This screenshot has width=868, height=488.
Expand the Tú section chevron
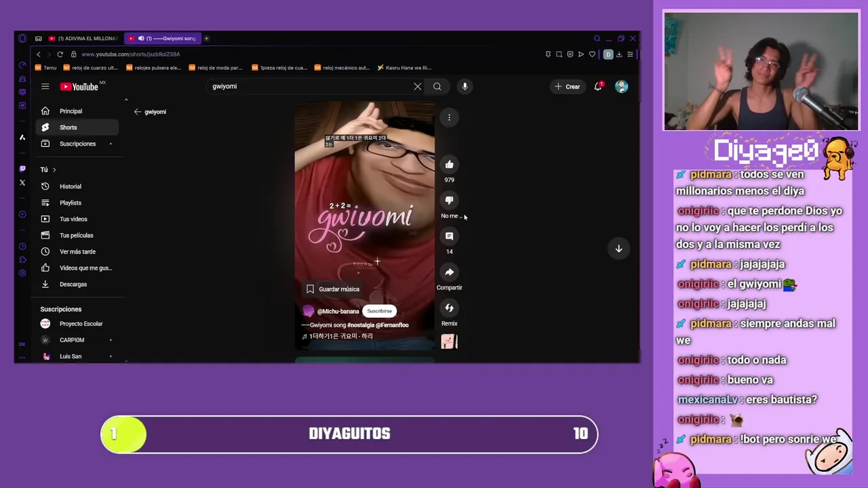[54, 169]
